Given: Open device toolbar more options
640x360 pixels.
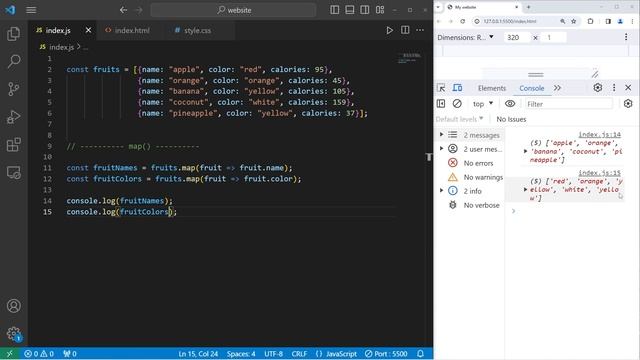Looking at the screenshot, I should pos(626,37).
